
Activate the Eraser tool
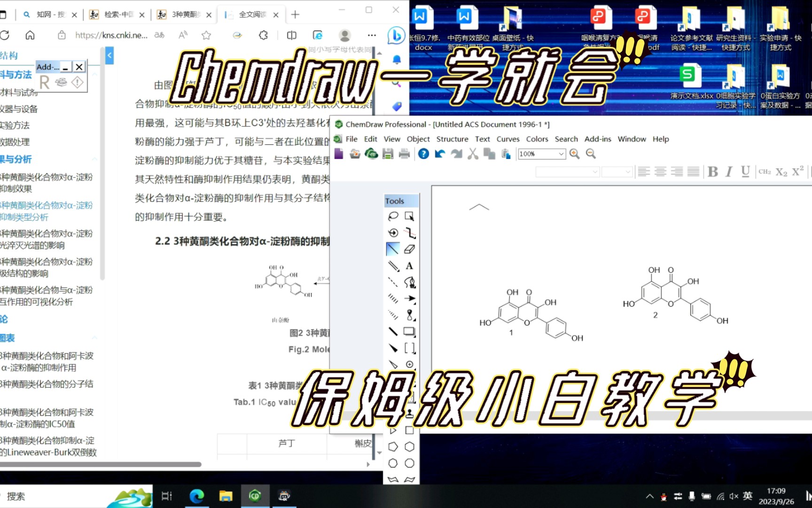coord(409,249)
